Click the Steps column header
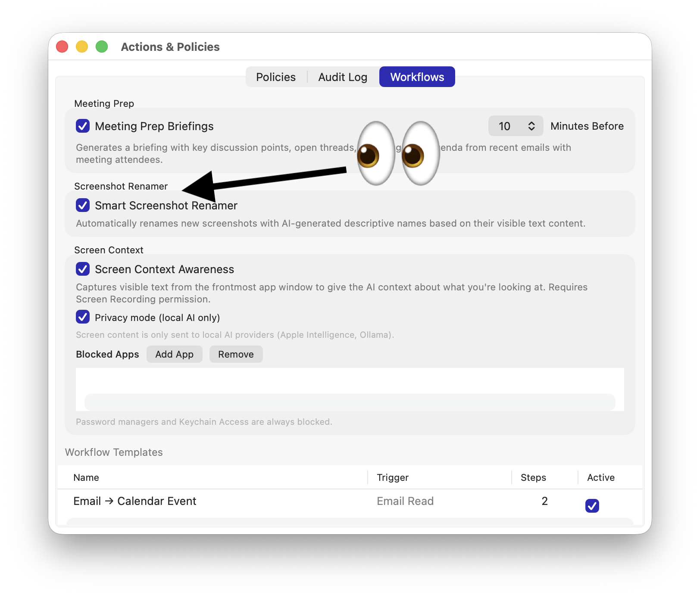This screenshot has width=700, height=598. coord(533,477)
